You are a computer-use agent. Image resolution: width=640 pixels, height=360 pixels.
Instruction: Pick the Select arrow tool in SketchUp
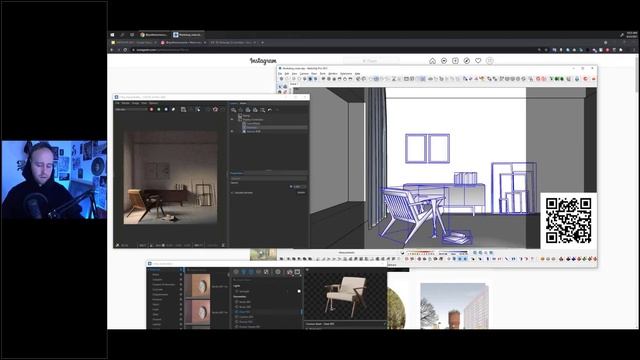280,87
